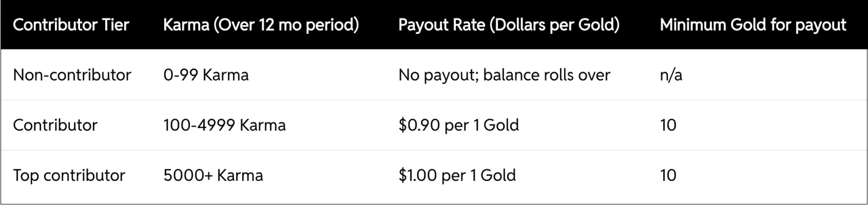Select the Contributor tier name cell
The width and height of the screenshot is (868, 206).
55,125
